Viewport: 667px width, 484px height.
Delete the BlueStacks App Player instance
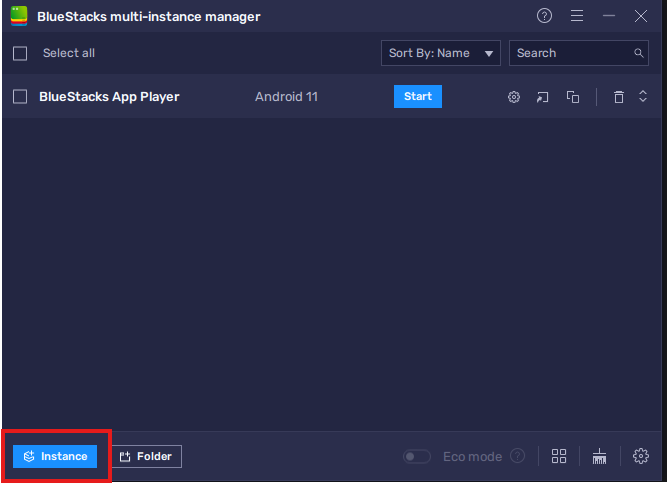pyautogui.click(x=618, y=97)
